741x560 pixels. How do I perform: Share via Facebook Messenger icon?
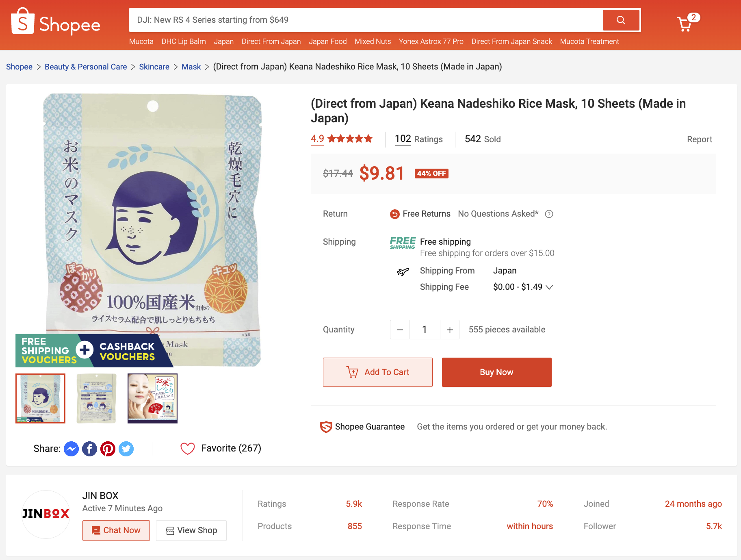coord(71,449)
